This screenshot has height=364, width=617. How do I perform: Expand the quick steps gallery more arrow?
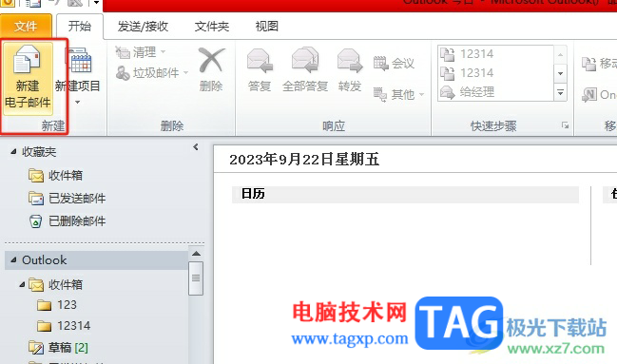pos(560,93)
